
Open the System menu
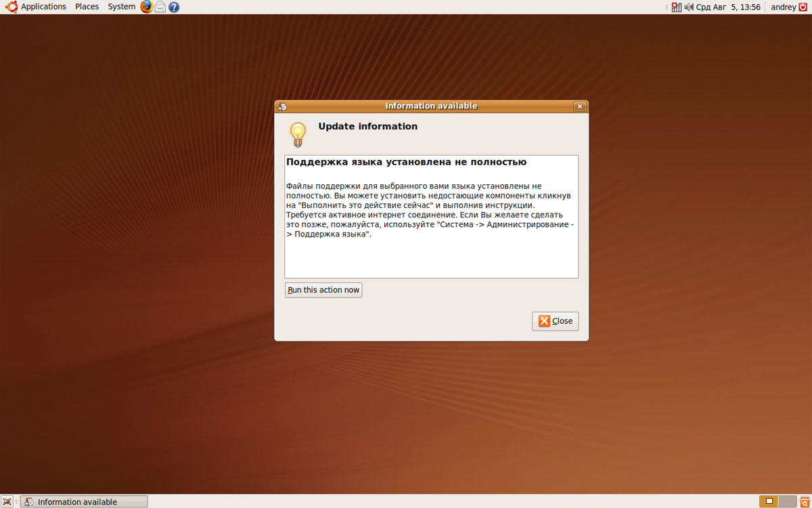(x=121, y=7)
